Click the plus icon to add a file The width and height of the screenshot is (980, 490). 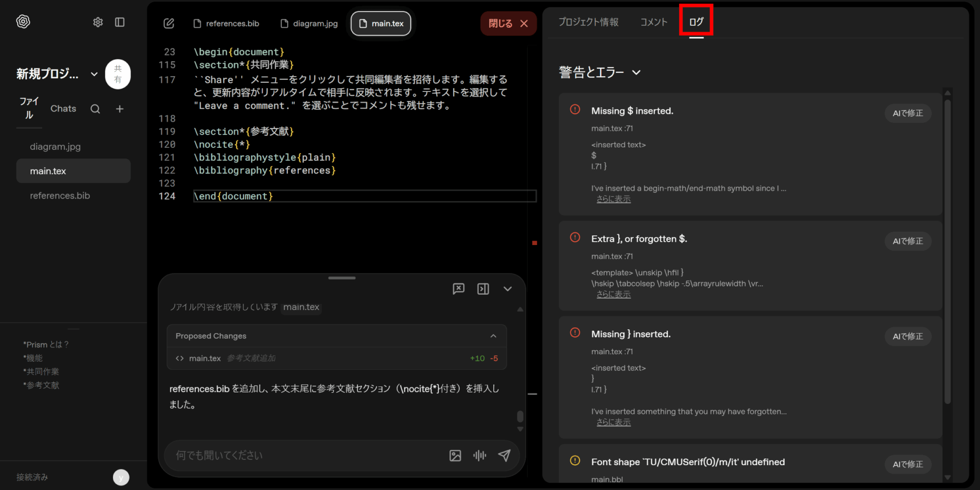click(x=120, y=109)
